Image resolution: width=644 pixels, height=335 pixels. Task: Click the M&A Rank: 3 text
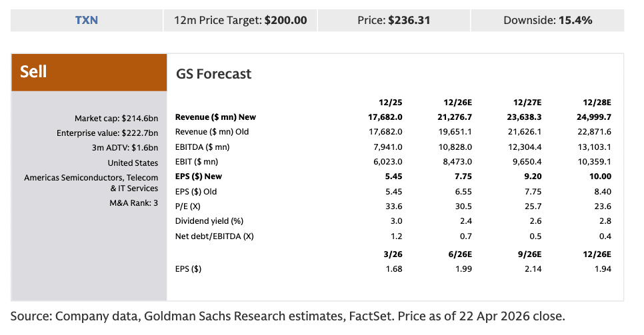click(x=133, y=202)
